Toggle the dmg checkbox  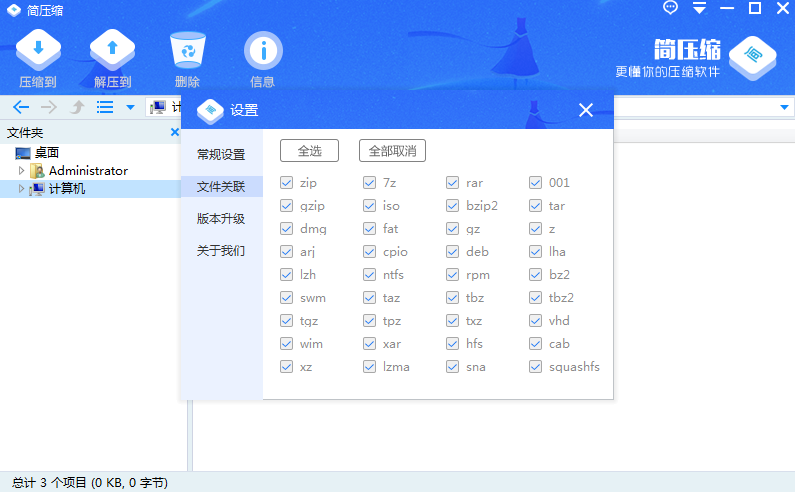click(x=286, y=229)
